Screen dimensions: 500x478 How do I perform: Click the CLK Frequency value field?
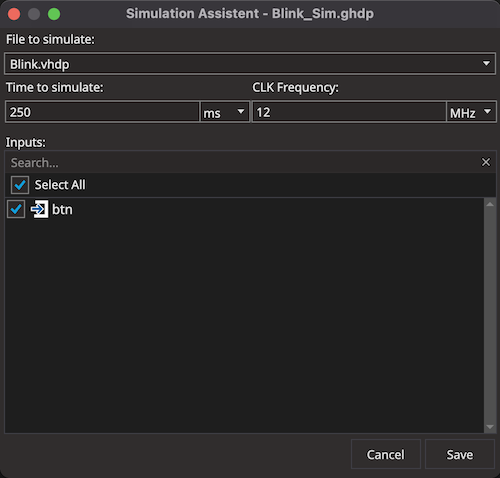(x=349, y=112)
